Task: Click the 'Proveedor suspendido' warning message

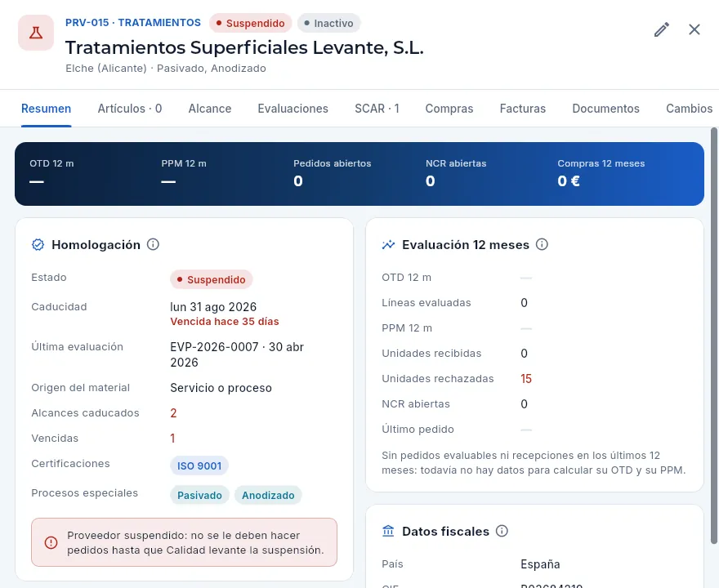Action: pos(195,542)
